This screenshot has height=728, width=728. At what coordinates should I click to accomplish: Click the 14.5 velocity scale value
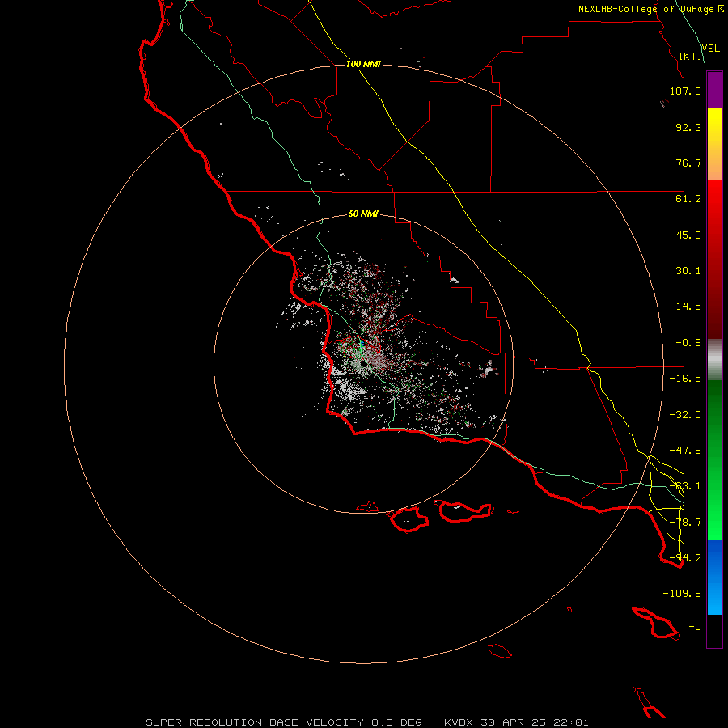click(688, 307)
